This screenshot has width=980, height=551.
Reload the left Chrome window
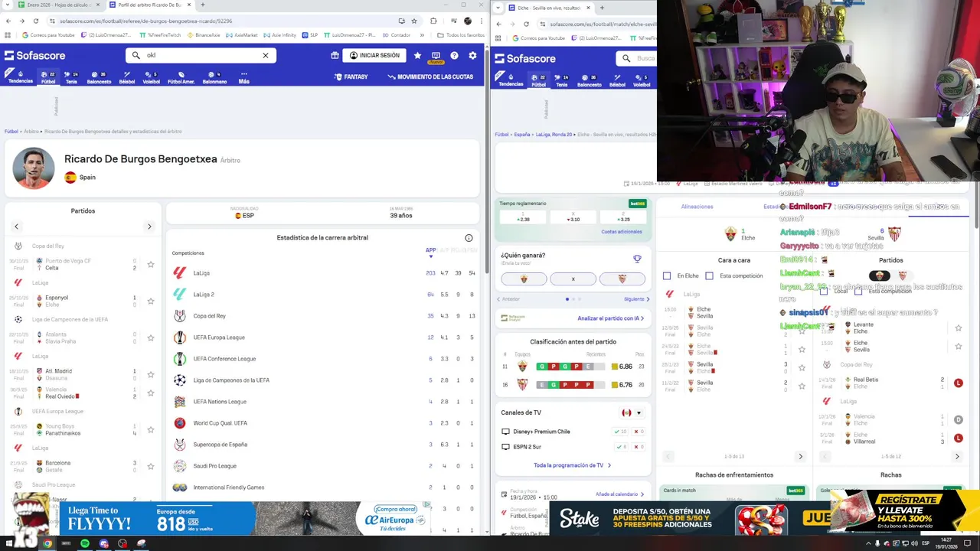click(x=35, y=21)
